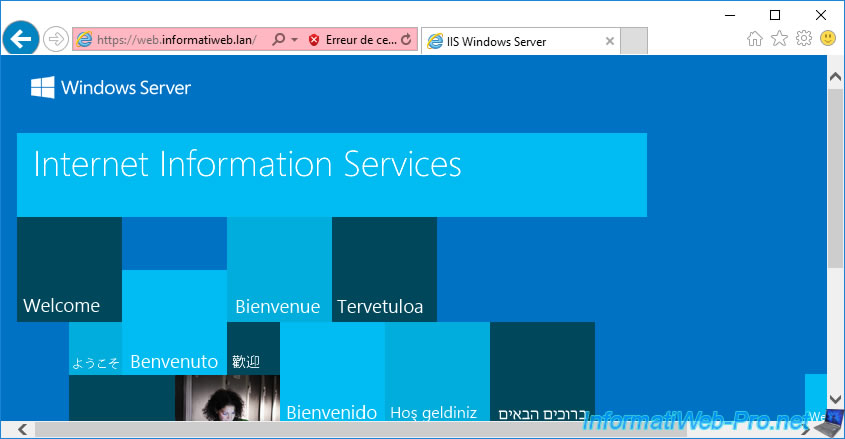Click the 歡迎 Chinese tile
Image resolution: width=845 pixels, height=439 pixels.
253,348
